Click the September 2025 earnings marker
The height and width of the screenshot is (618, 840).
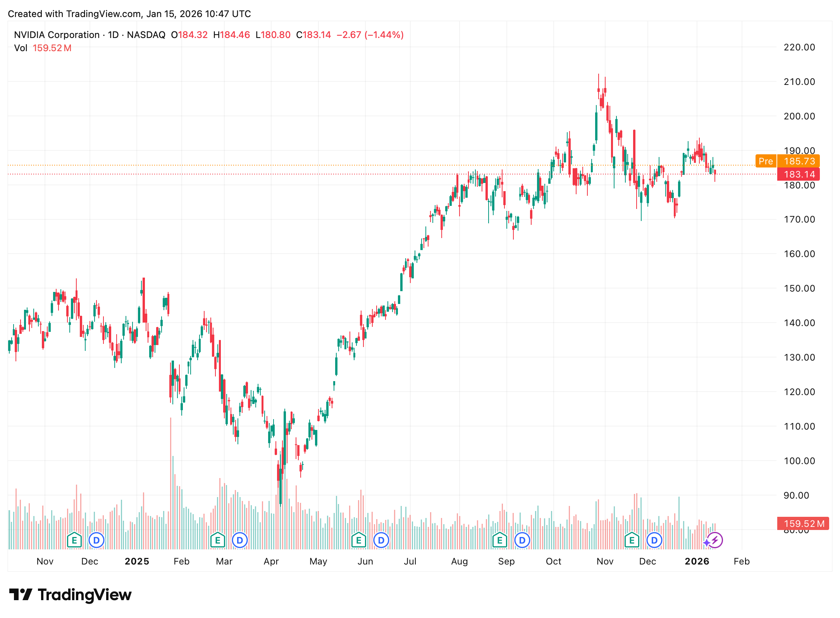coord(500,540)
